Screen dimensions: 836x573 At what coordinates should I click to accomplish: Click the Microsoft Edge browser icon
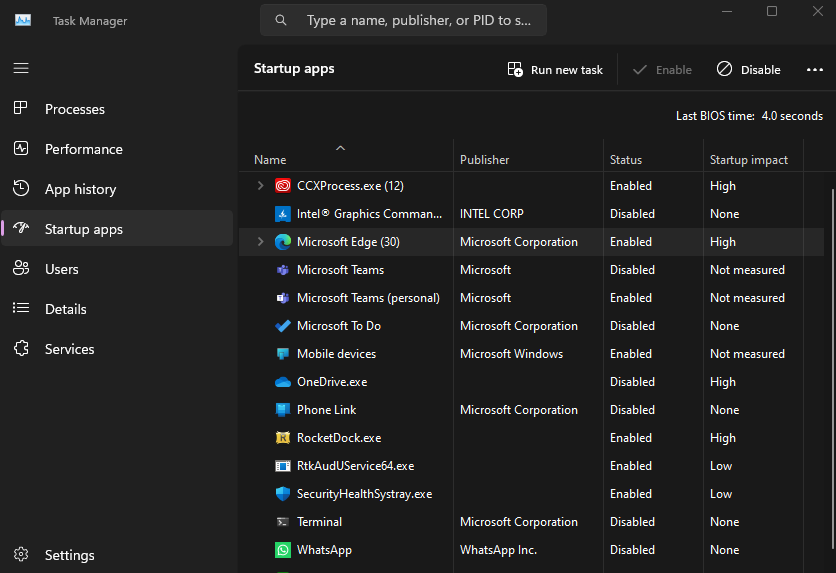pyautogui.click(x=283, y=242)
